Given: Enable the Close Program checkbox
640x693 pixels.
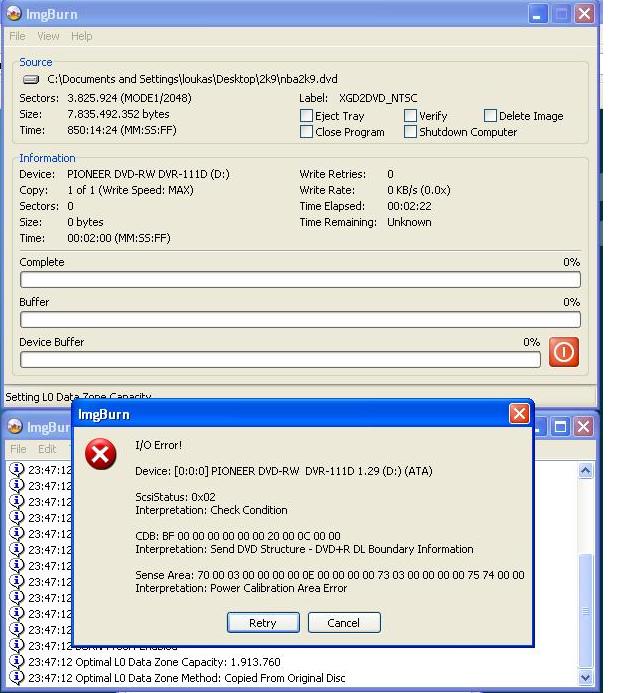Looking at the screenshot, I should click(x=306, y=132).
